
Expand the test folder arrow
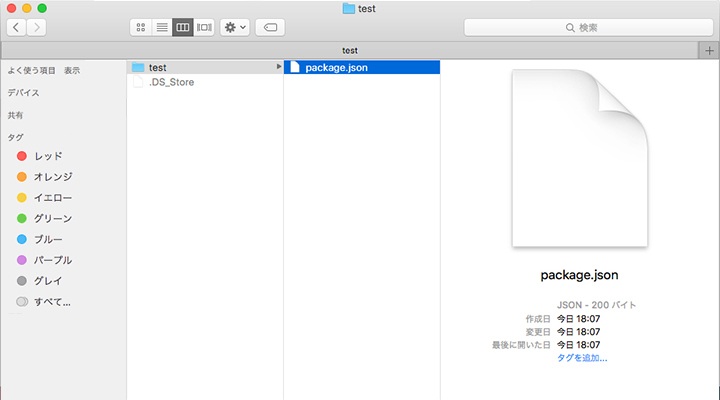(x=279, y=67)
